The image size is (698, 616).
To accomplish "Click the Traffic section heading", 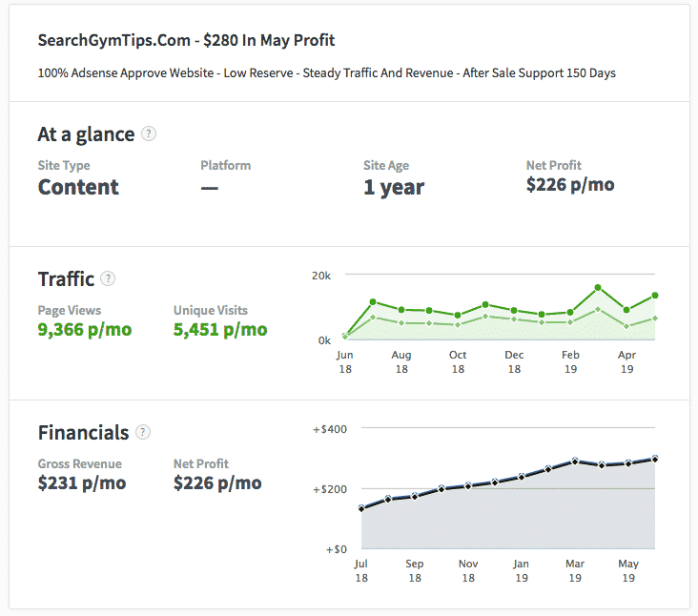I will coord(66,279).
